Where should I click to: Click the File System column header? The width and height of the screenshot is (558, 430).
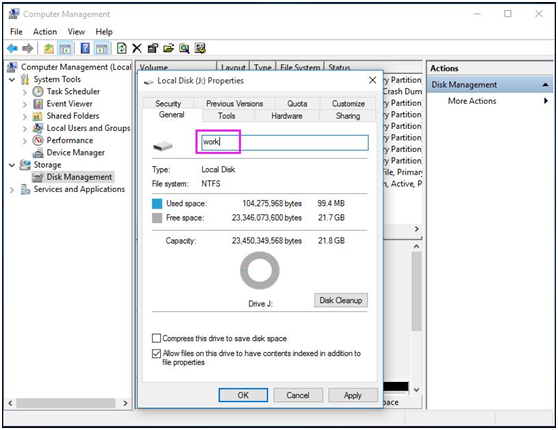300,67
